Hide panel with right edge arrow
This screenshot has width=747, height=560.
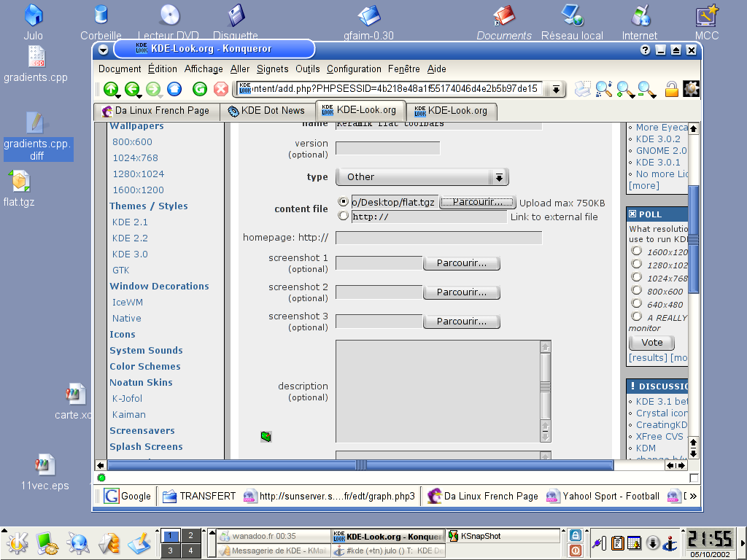(743, 542)
